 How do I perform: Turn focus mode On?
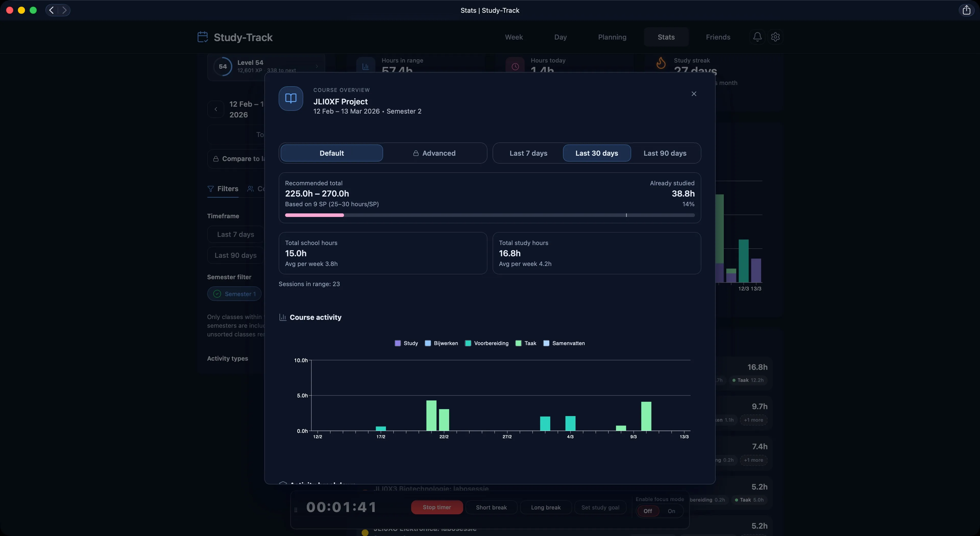[x=671, y=511]
